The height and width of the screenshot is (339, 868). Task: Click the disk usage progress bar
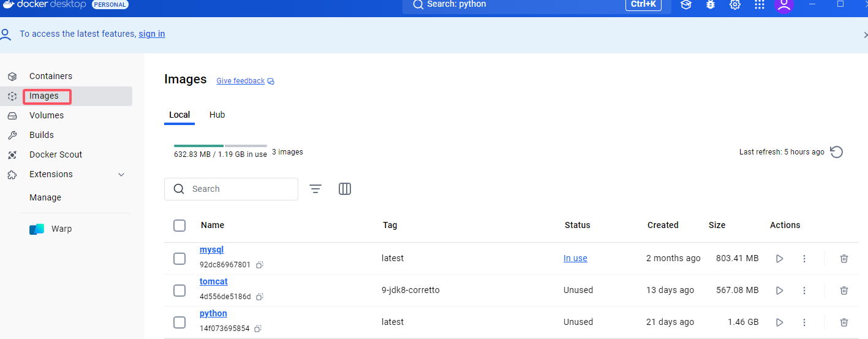click(x=221, y=146)
